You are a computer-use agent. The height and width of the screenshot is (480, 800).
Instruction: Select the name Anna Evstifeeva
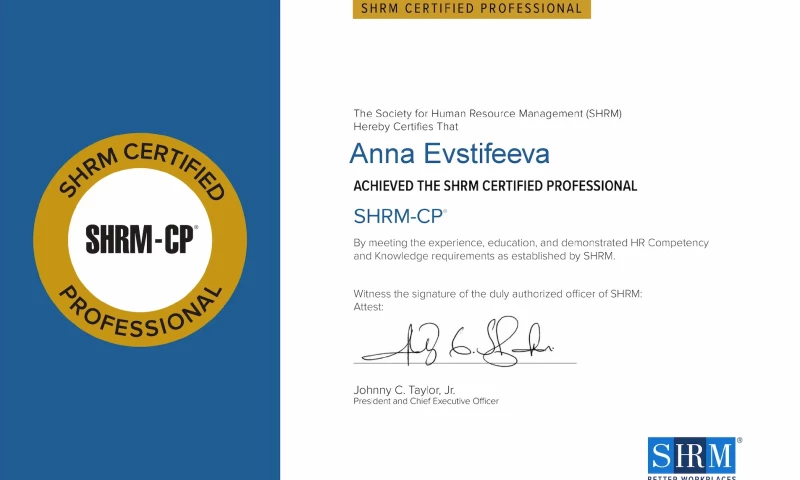click(x=449, y=154)
